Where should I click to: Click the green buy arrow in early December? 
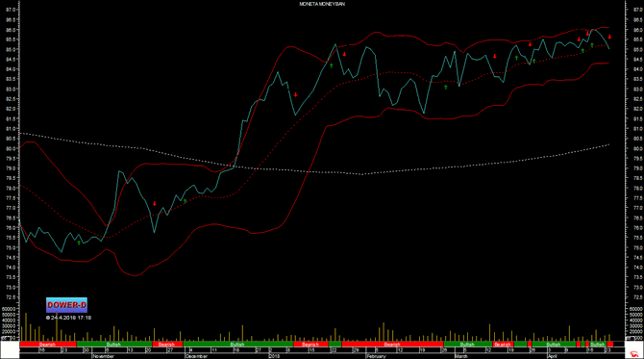[x=186, y=201]
